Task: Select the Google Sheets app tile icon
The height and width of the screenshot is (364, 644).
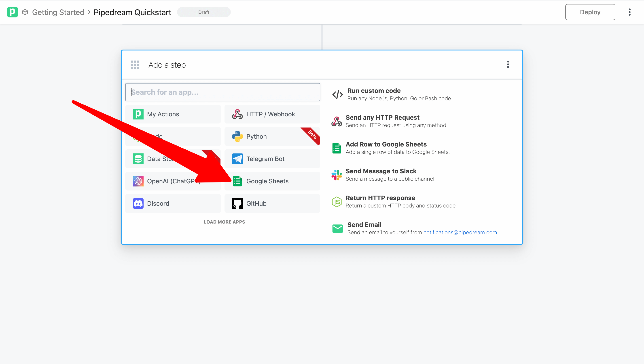Action: (x=237, y=181)
